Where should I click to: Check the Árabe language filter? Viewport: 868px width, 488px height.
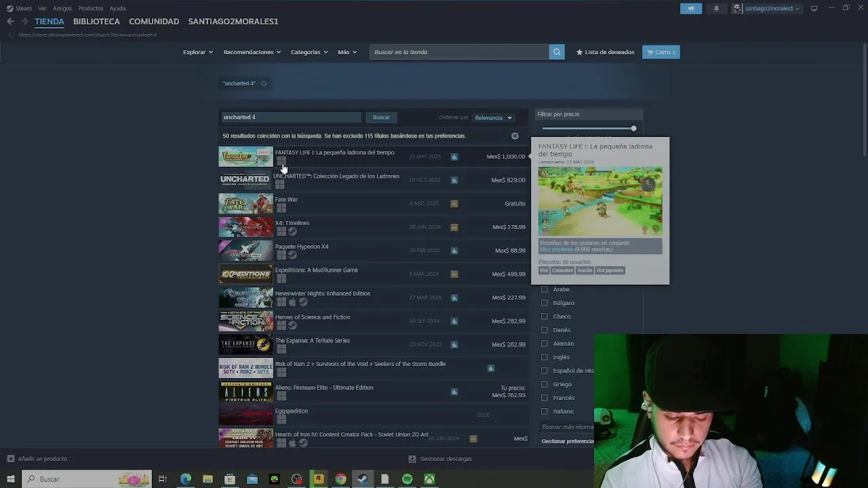coord(544,289)
